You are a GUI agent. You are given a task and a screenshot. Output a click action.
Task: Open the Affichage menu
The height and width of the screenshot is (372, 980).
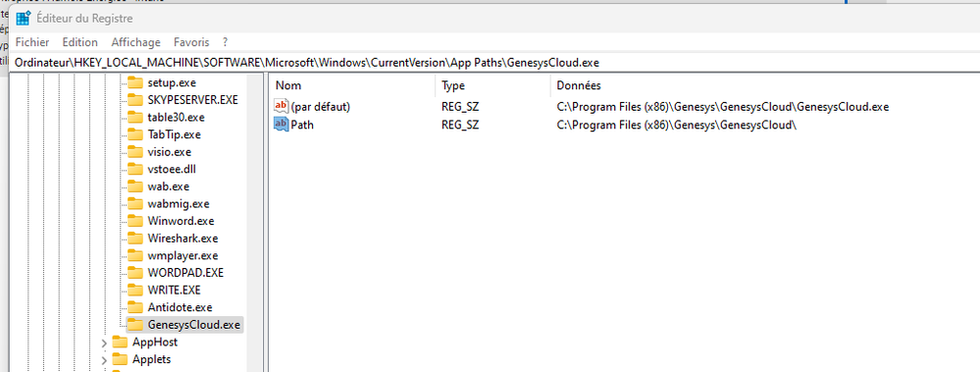(x=135, y=42)
